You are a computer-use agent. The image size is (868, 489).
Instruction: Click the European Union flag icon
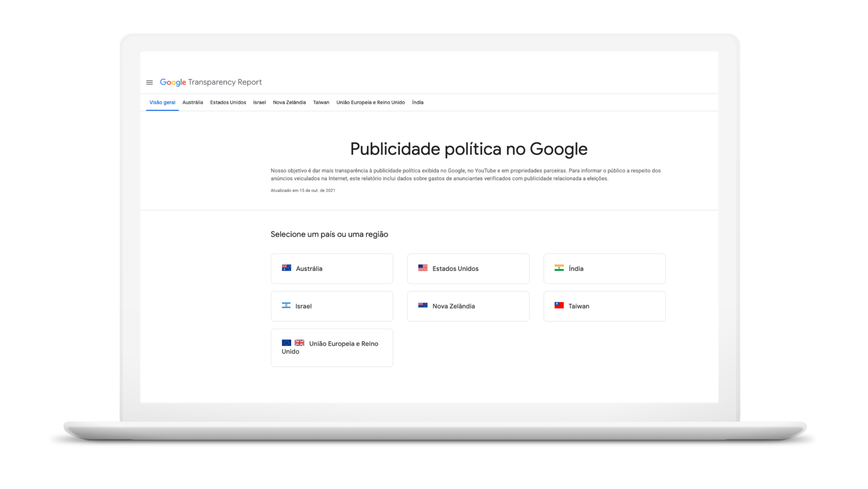287,343
